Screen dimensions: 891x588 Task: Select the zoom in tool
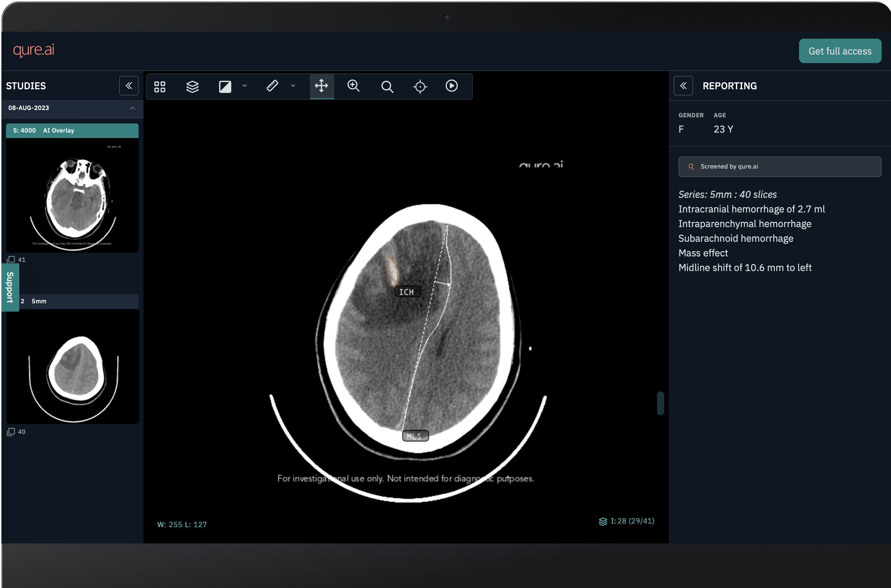(354, 86)
